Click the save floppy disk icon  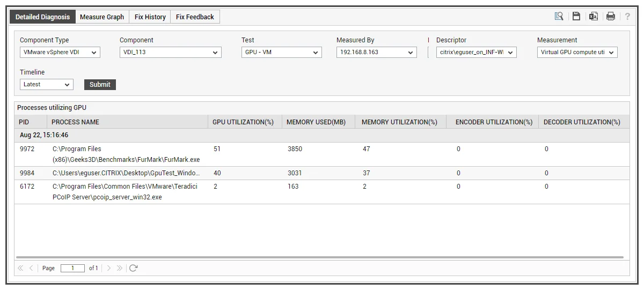point(576,17)
